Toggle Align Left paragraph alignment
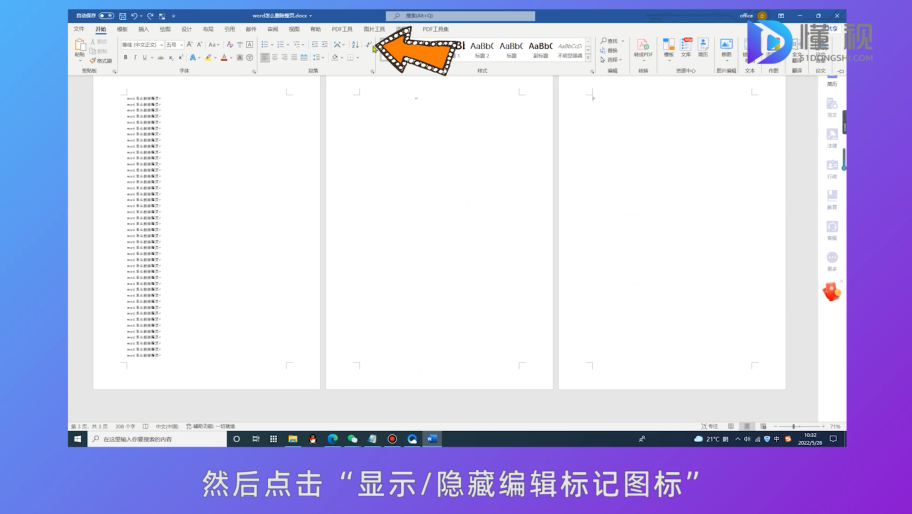Image resolution: width=912 pixels, height=514 pixels. (x=265, y=58)
